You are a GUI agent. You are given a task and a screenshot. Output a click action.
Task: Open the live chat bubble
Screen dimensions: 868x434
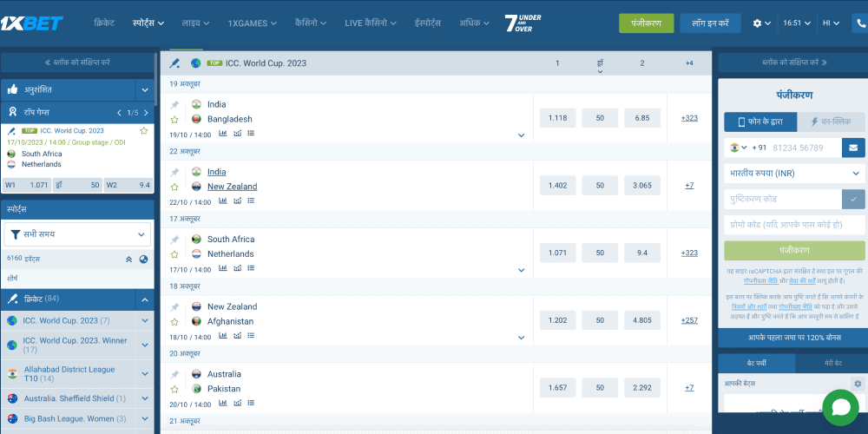(840, 408)
